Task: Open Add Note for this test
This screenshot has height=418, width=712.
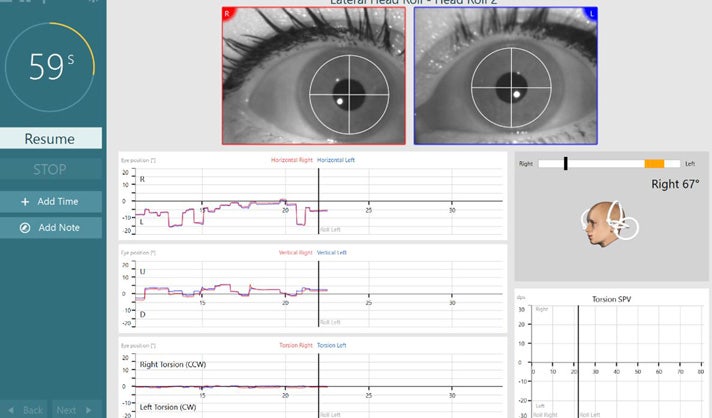Action: (x=50, y=227)
